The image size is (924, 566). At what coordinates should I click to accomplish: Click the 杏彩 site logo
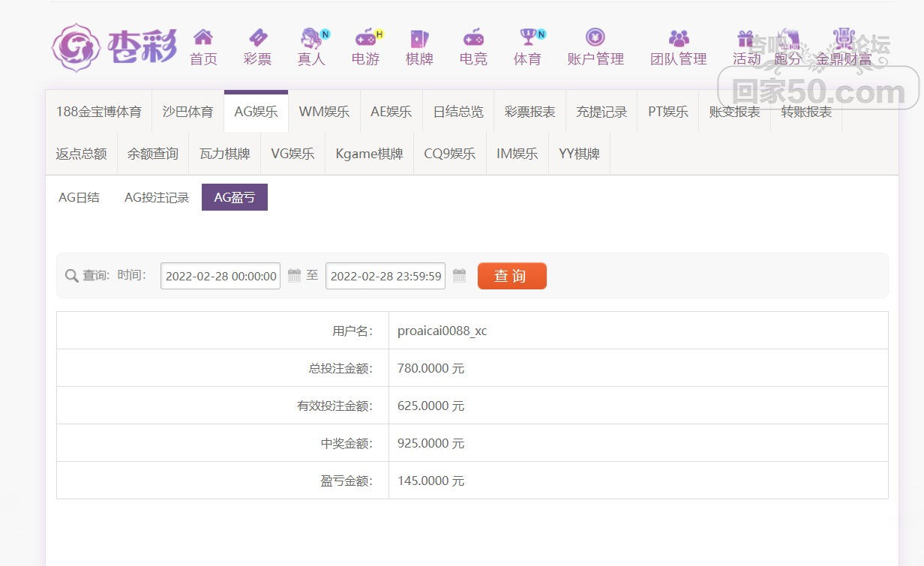tap(114, 48)
